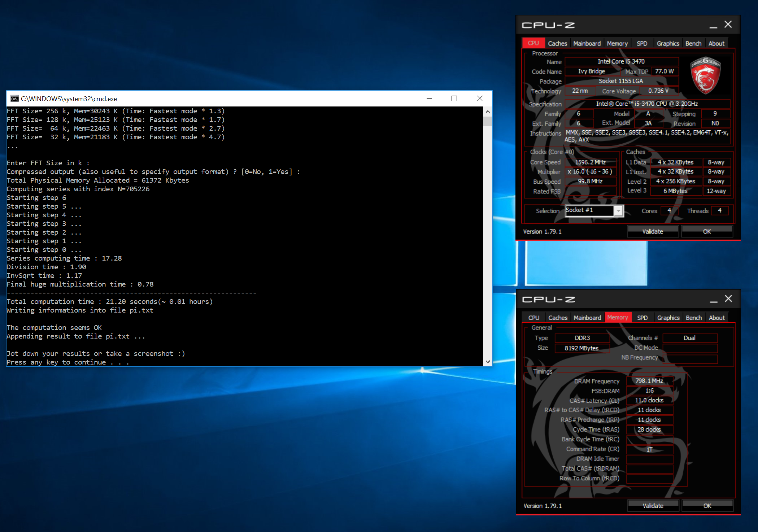Click Validate in the lower CPU-Z window
The image size is (758, 532).
pos(653,506)
